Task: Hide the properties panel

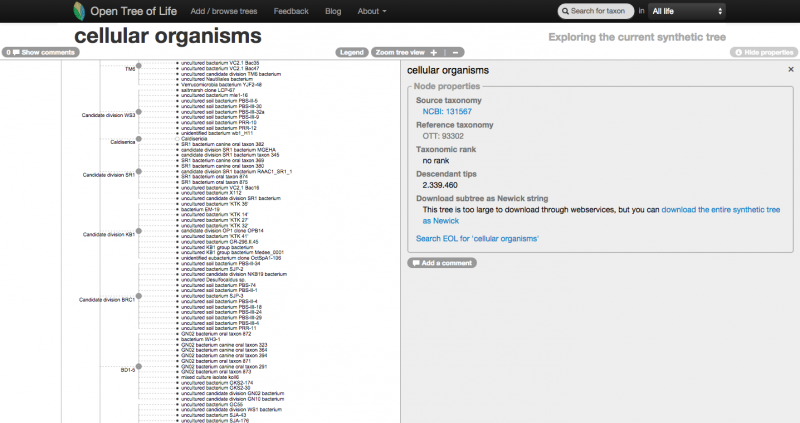Action: coord(764,52)
